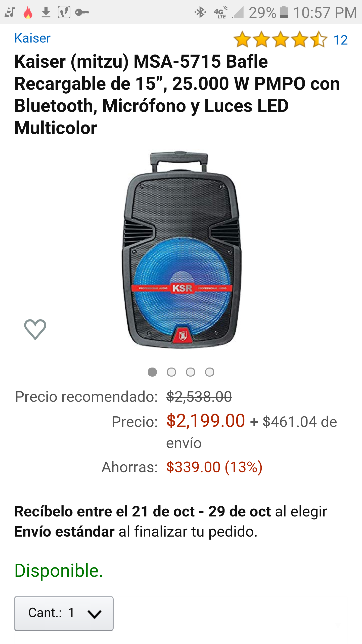
Task: Tap the download notification icon
Action: coord(46,12)
